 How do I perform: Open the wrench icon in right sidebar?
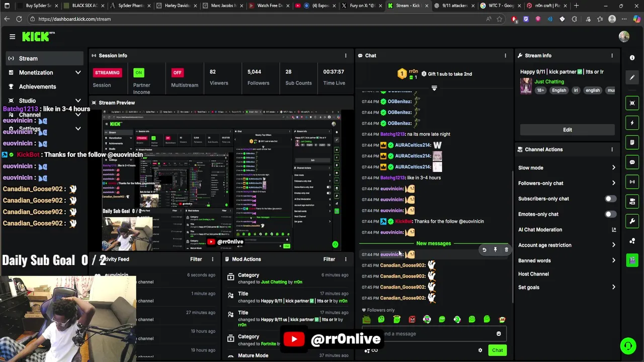(632, 221)
